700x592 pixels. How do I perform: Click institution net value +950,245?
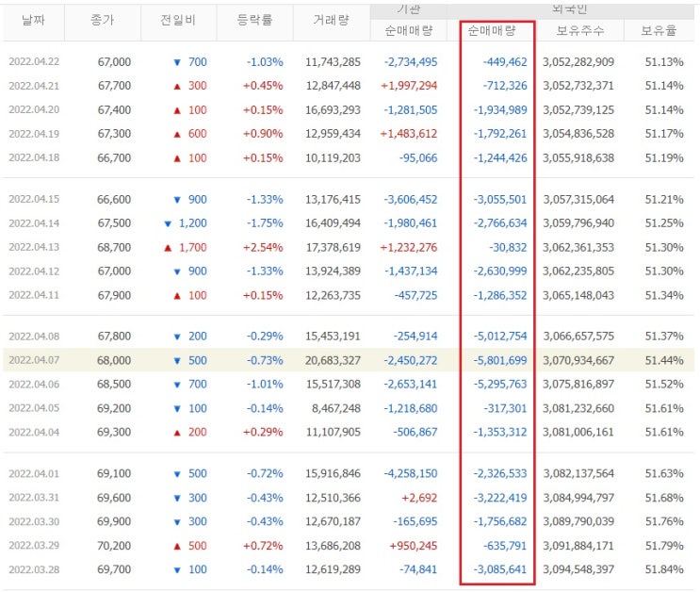(414, 546)
